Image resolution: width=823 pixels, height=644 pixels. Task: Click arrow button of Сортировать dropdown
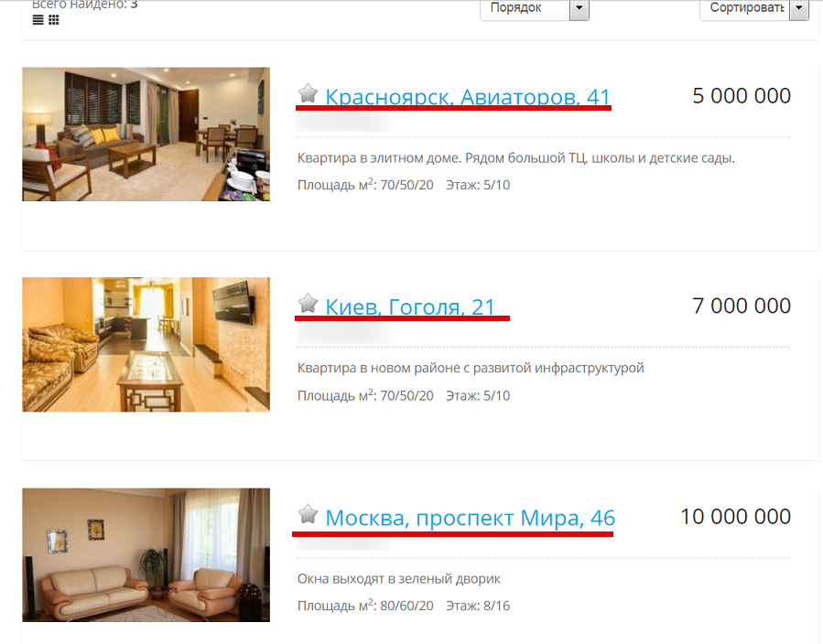coord(799,8)
